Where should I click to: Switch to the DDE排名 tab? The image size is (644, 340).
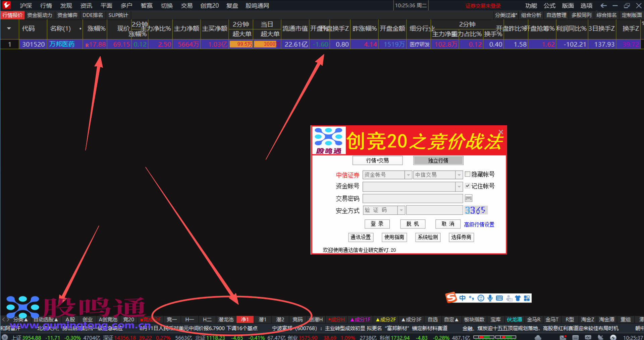tap(93, 15)
